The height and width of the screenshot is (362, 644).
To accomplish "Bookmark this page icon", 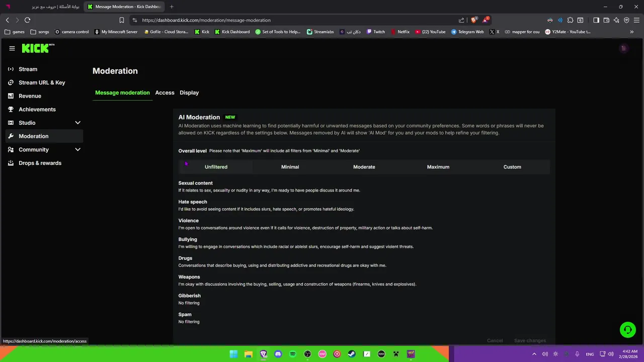I will (x=122, y=20).
